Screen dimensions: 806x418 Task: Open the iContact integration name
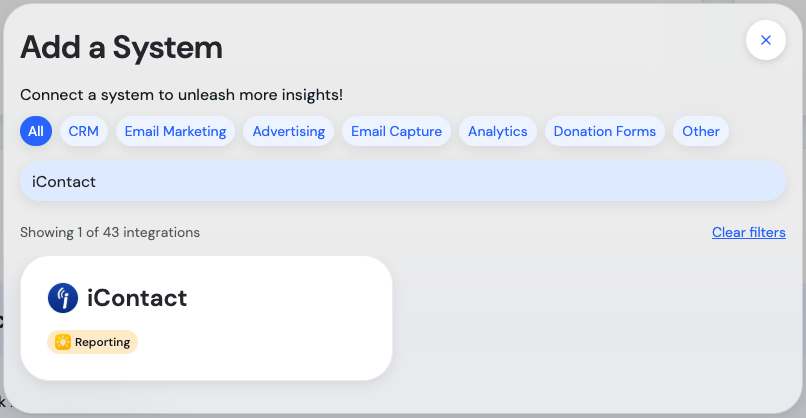[x=137, y=298]
